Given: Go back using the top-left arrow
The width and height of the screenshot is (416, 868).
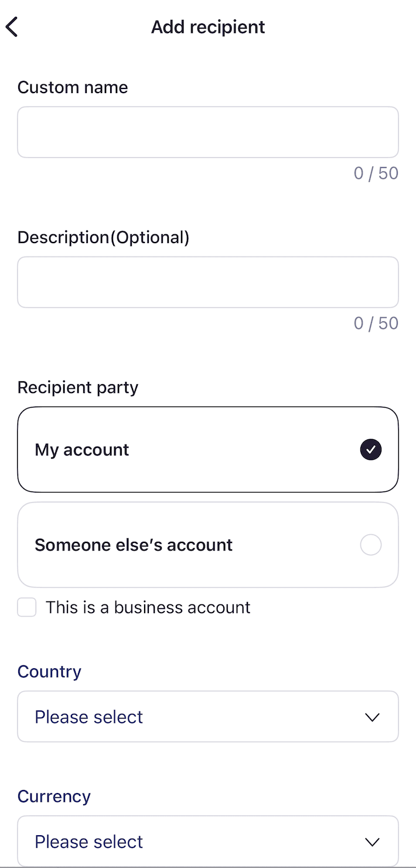Looking at the screenshot, I should click(12, 27).
